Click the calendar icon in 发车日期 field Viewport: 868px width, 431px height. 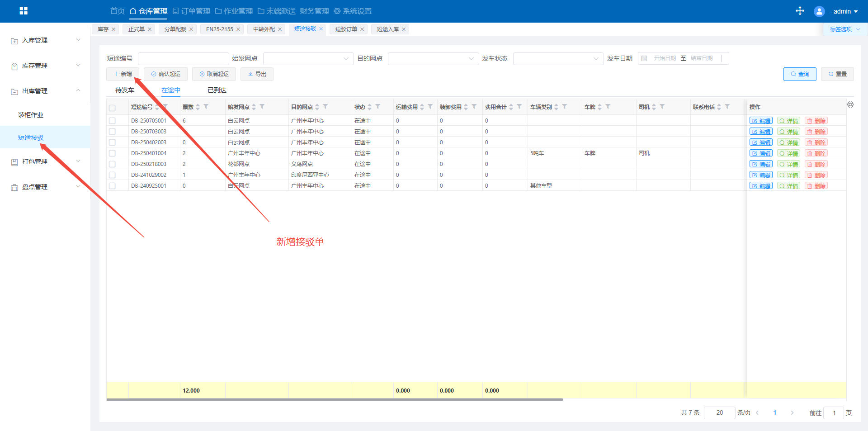click(x=644, y=58)
